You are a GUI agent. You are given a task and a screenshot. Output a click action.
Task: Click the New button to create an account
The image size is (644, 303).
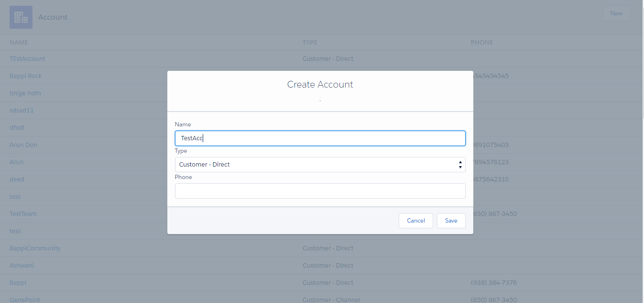coord(616,13)
